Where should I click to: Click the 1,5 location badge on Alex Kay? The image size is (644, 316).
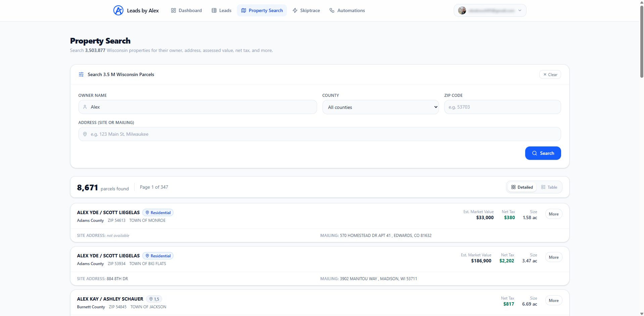(154, 299)
